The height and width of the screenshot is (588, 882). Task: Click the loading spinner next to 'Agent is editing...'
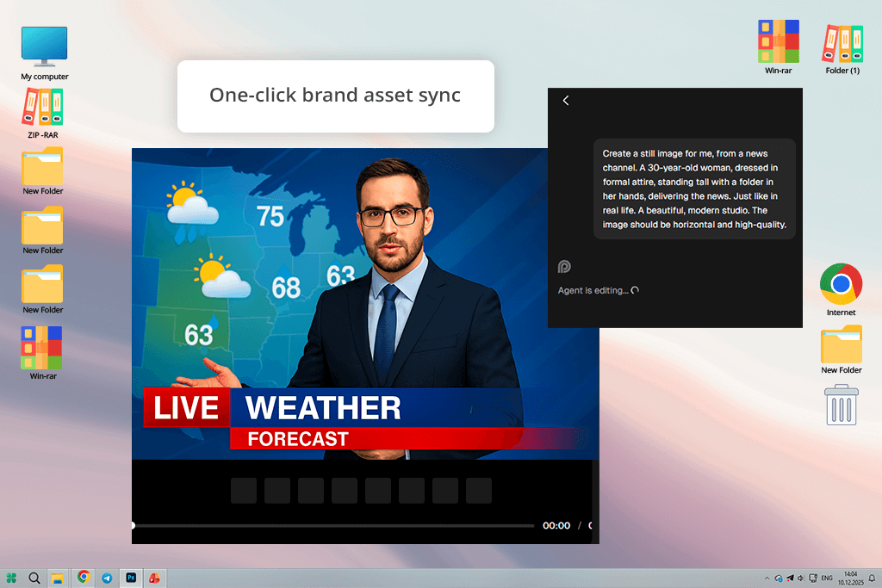point(635,291)
